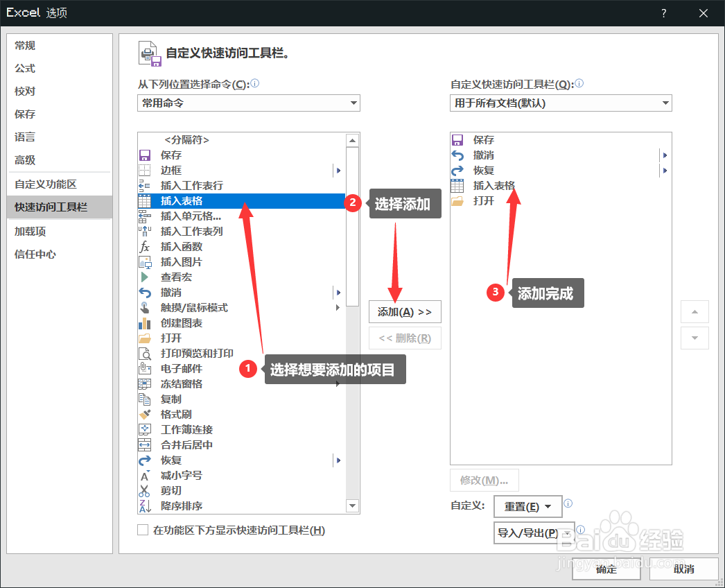Open the 常用命令 dropdown
The width and height of the screenshot is (725, 588).
tap(248, 103)
